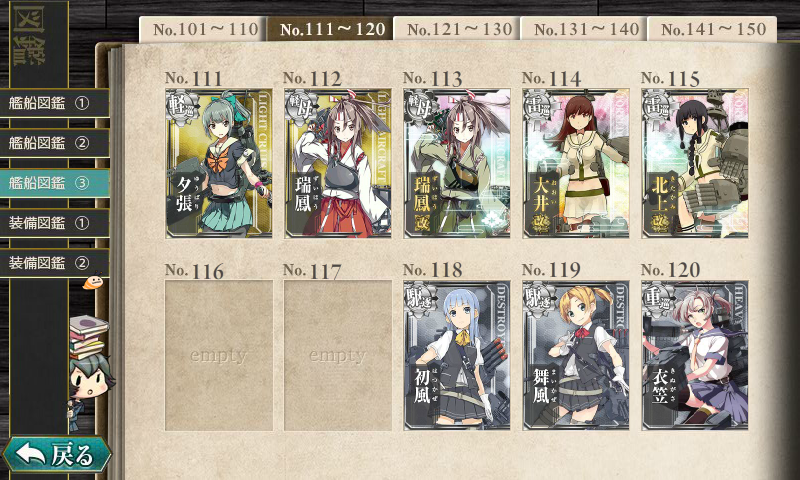800x480 pixels.
Task: Open the No.118 Hatsukaze destroyer card
Action: [x=457, y=355]
